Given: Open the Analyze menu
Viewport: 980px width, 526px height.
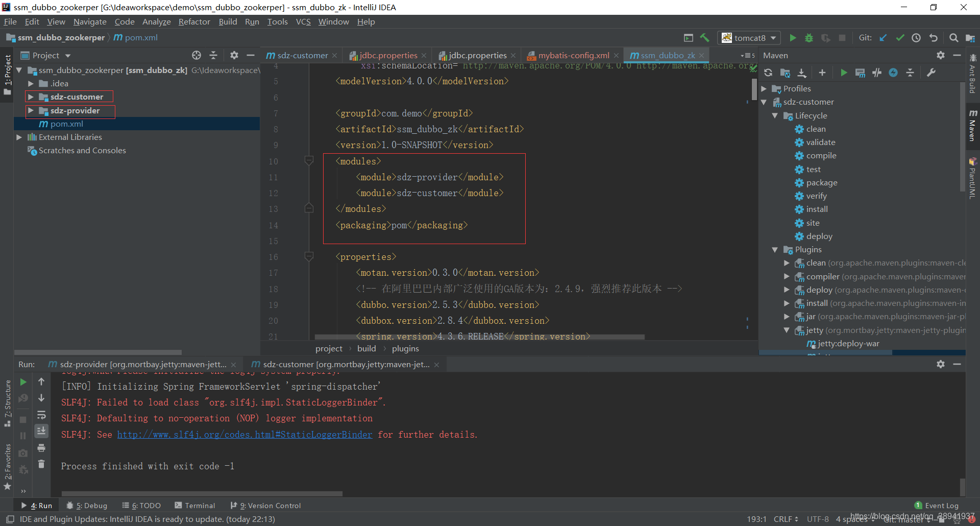Looking at the screenshot, I should [156, 21].
